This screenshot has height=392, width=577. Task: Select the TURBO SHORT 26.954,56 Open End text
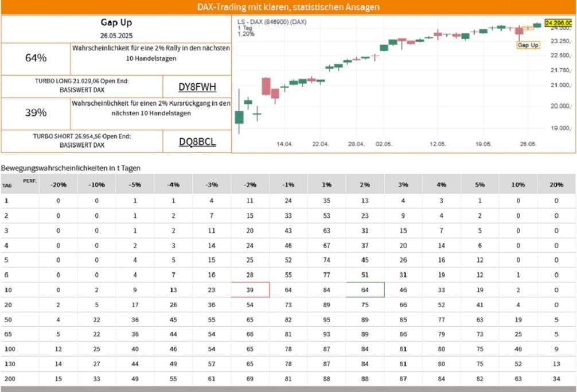[81, 136]
